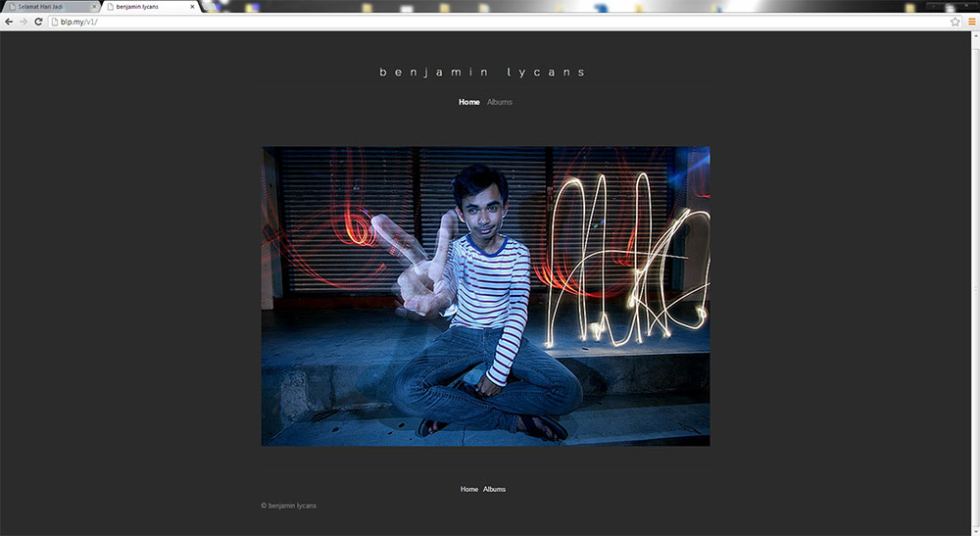Click the browser forward arrow
The image size is (980, 536).
24,22
